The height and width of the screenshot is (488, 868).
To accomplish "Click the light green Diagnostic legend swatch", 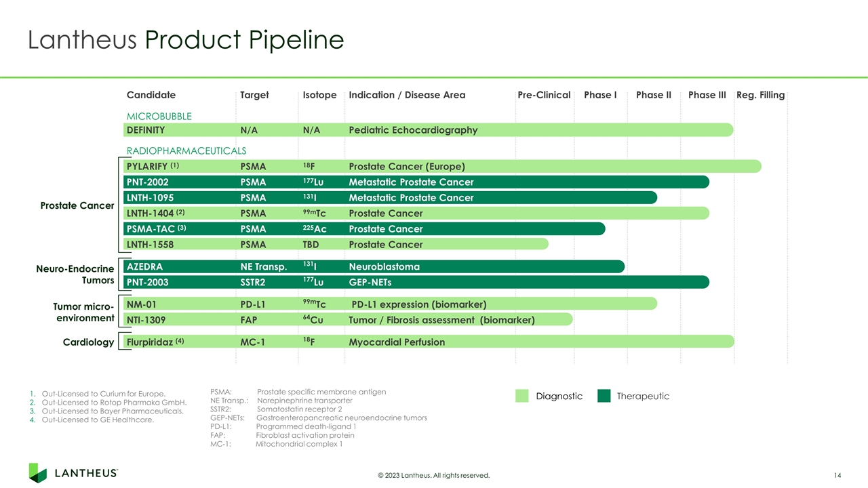I will 521,396.
